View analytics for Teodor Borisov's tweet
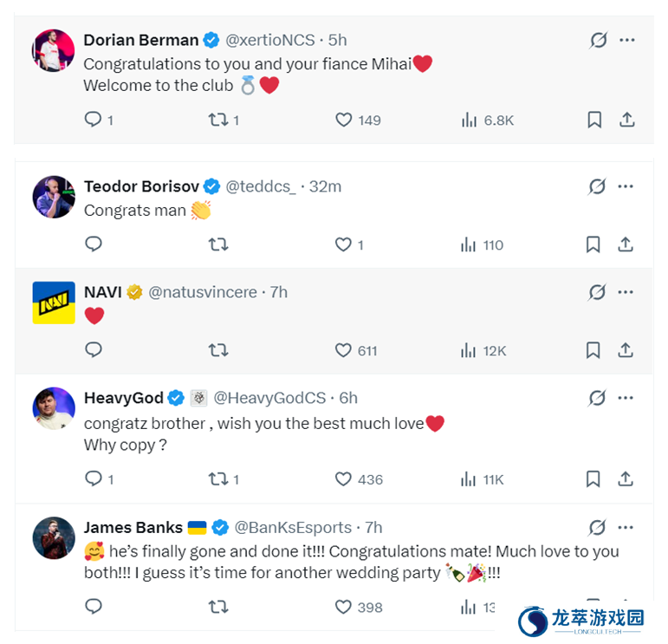The image size is (668, 644). pyautogui.click(x=469, y=245)
